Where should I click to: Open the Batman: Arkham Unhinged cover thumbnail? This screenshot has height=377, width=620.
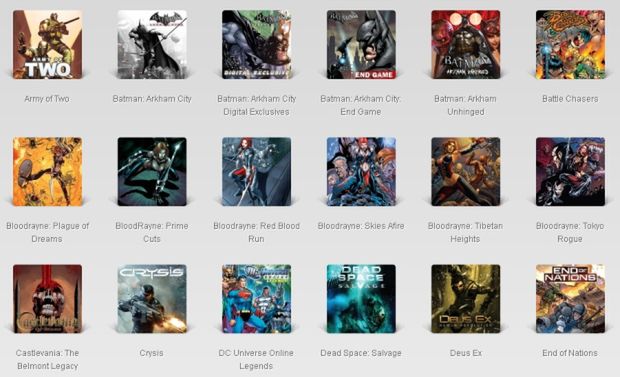466,45
